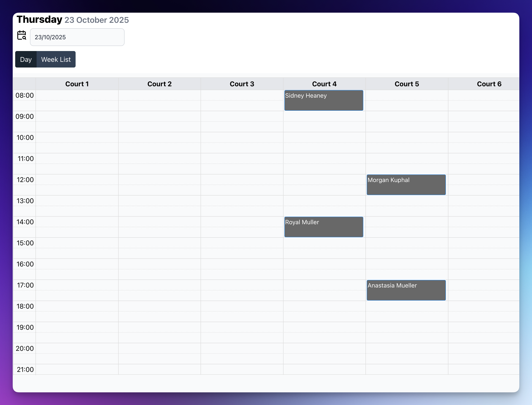The width and height of the screenshot is (532, 405).
Task: Select Morgan Kuphal's booking on Court 5
Action: 406,185
